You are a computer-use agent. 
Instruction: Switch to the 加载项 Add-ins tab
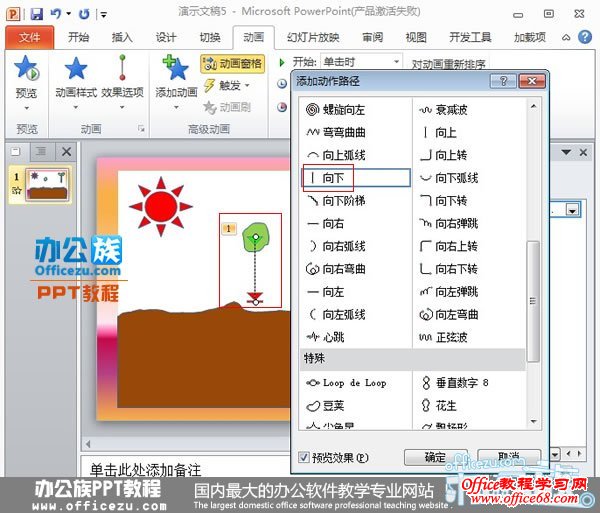tap(530, 37)
